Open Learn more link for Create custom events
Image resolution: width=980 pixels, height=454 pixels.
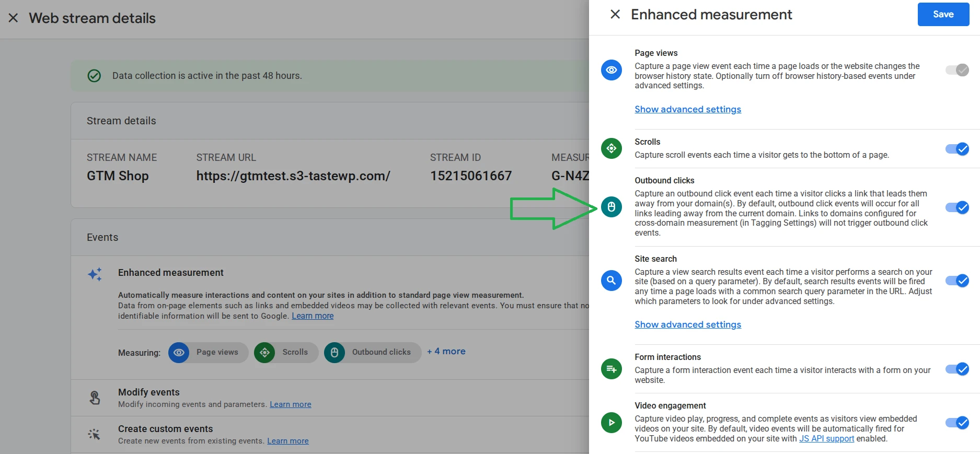click(288, 441)
